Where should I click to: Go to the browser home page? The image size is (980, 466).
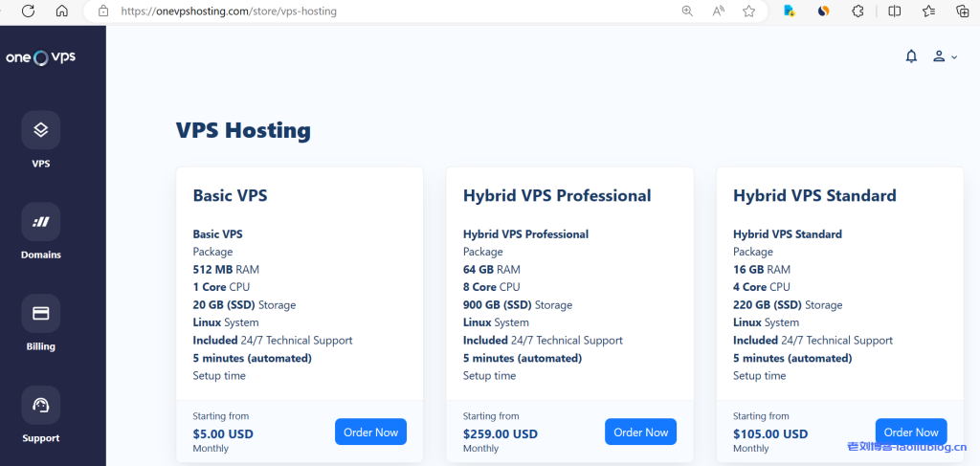[x=61, y=11]
